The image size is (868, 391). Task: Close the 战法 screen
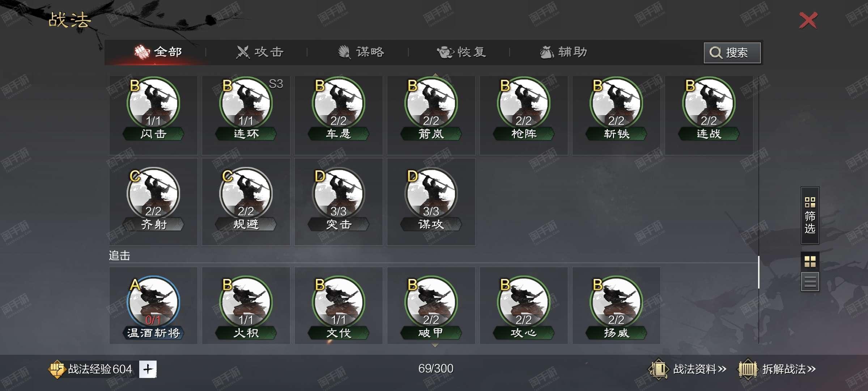tap(808, 20)
